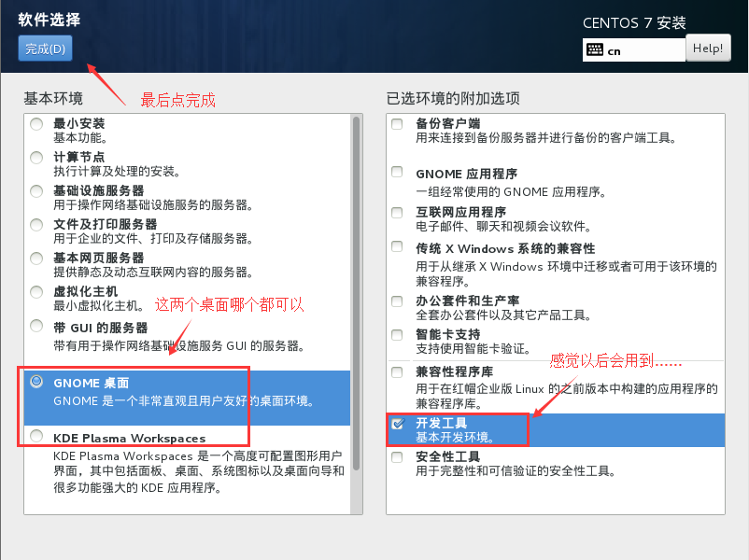Click the 软件选择 page title
Image resolution: width=749 pixels, height=560 pixels.
pyautogui.click(x=49, y=20)
